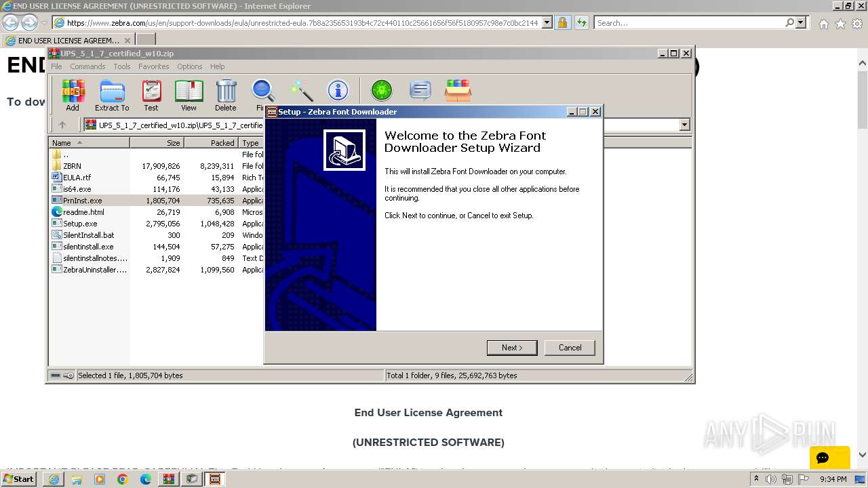Open the Help menu in WinRAR
868x488 pixels.
pyautogui.click(x=217, y=66)
